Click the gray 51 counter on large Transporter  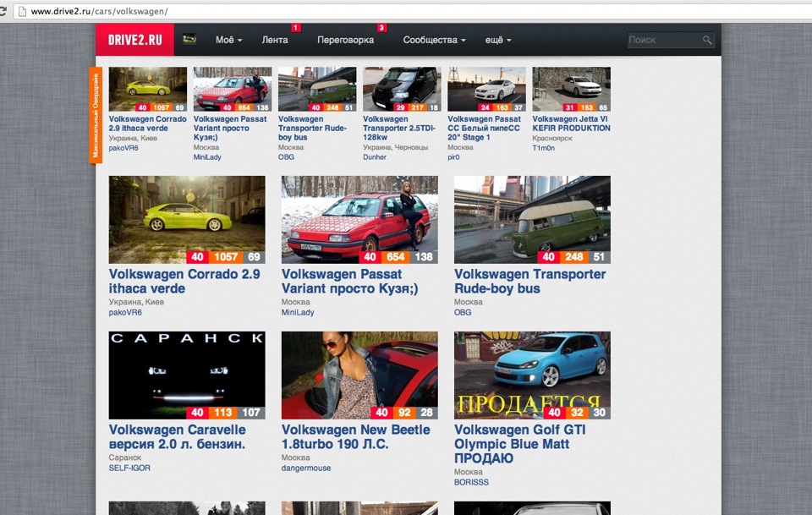tap(599, 257)
